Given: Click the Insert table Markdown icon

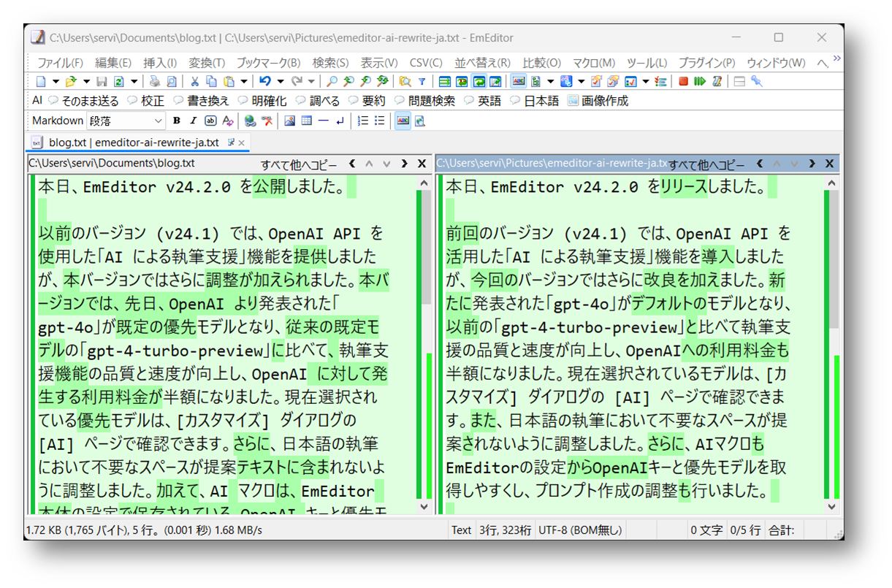Looking at the screenshot, I should click(306, 121).
